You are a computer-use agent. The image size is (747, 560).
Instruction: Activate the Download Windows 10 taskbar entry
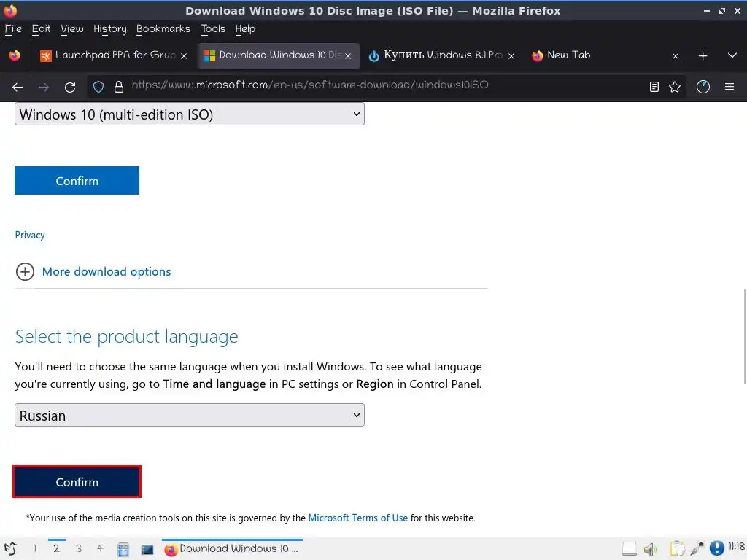click(x=233, y=549)
